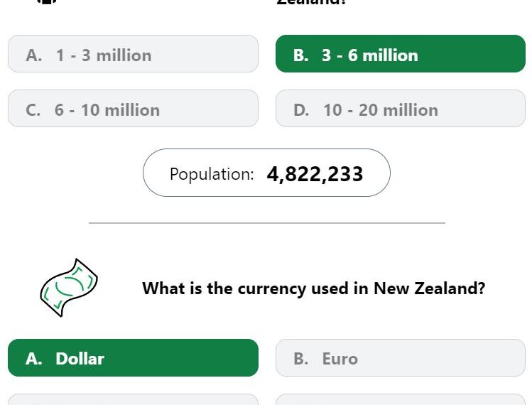The image size is (532, 405).
Task: Click the "C." letter of 6 - 10 million
Action: pyautogui.click(x=33, y=110)
